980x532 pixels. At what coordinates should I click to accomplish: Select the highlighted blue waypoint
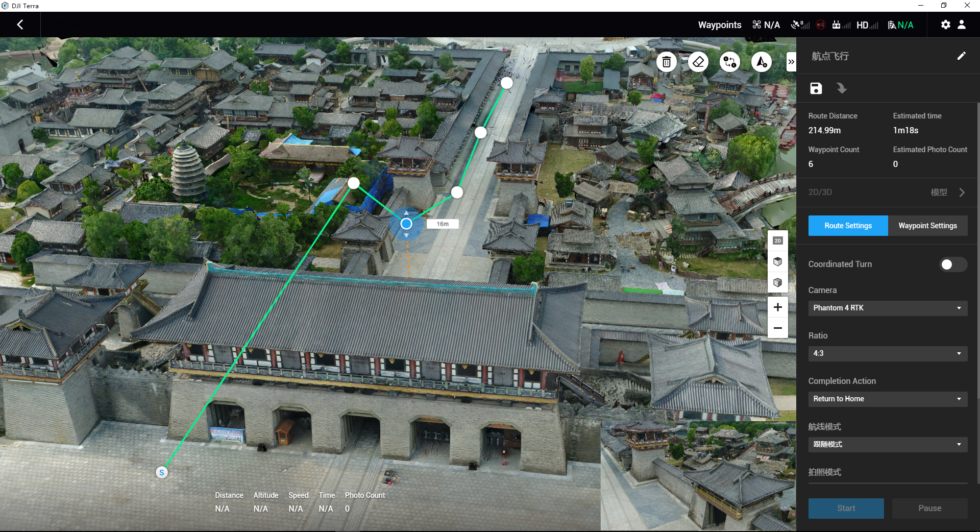point(406,224)
